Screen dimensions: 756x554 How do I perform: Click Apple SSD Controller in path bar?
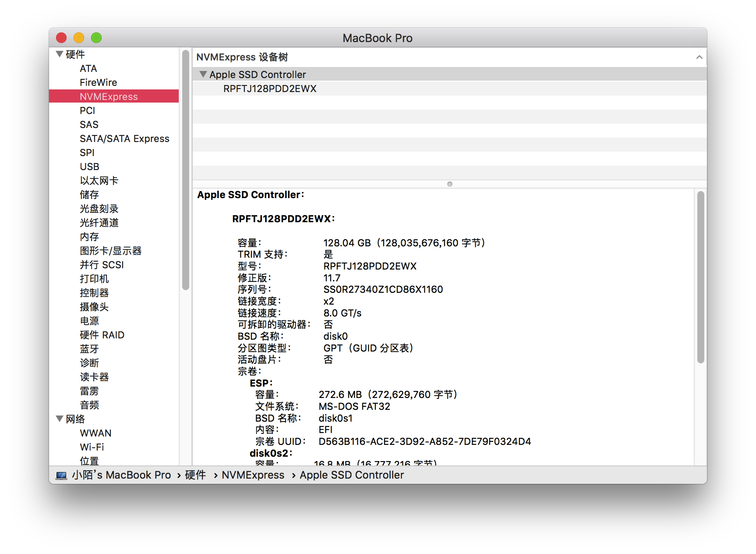coord(352,475)
